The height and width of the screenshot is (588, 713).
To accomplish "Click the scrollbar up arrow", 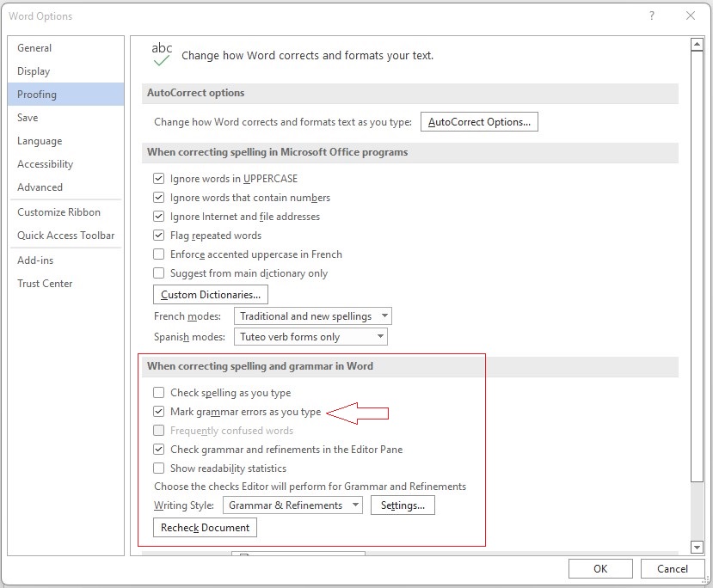I will click(698, 45).
